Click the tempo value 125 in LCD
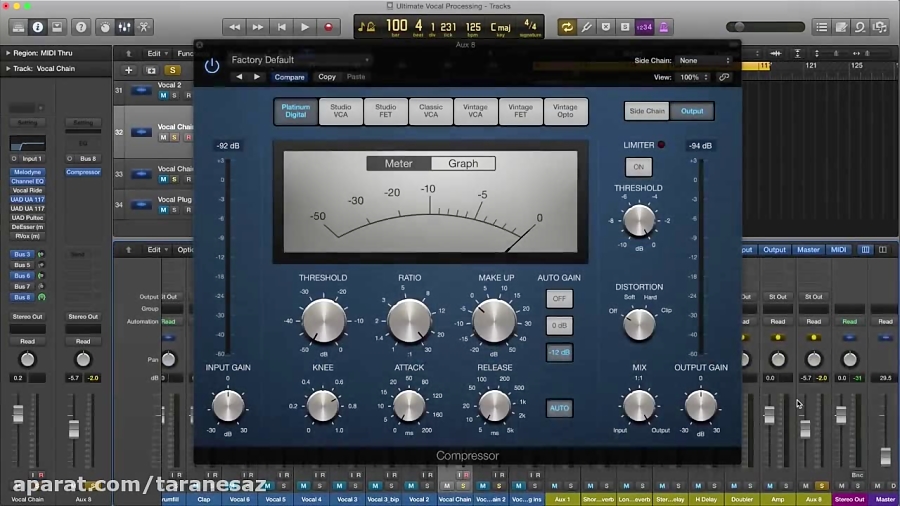Viewport: 900px width, 506px height. (474, 27)
